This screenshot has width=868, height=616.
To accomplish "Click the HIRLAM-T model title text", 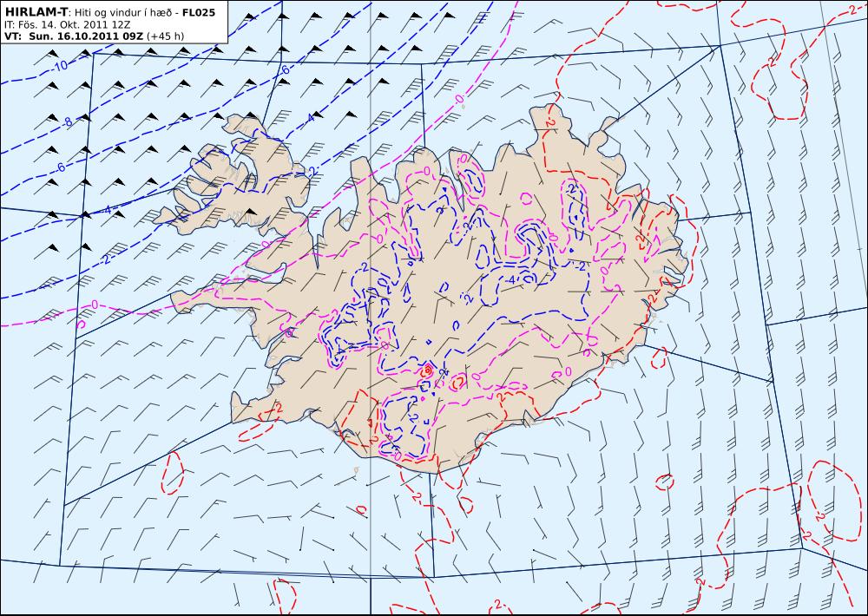I will 36,11.
